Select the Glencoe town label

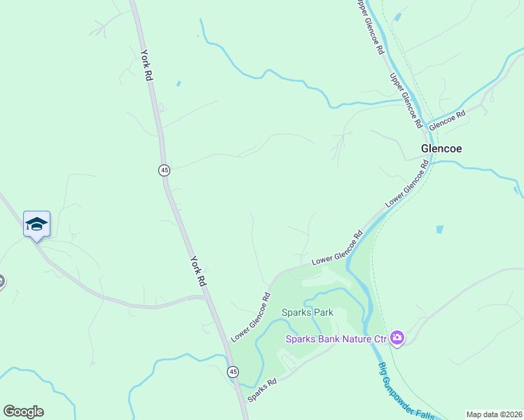coord(441,148)
